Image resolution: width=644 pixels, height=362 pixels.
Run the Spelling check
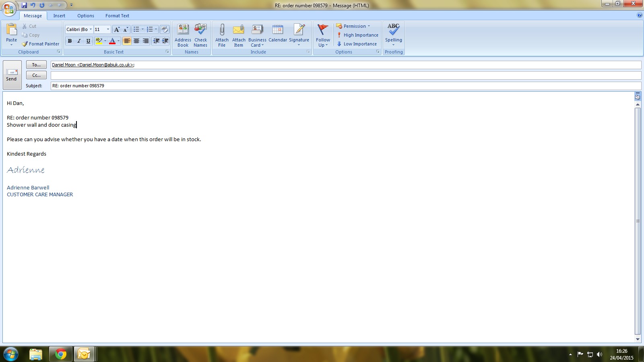(x=394, y=35)
